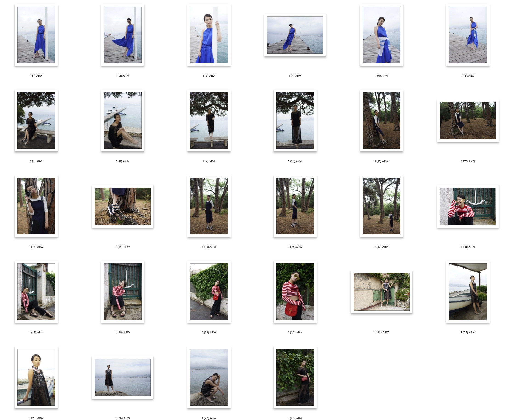
Task: Select boat photo 1 (24).ARW
Action: (x=468, y=291)
